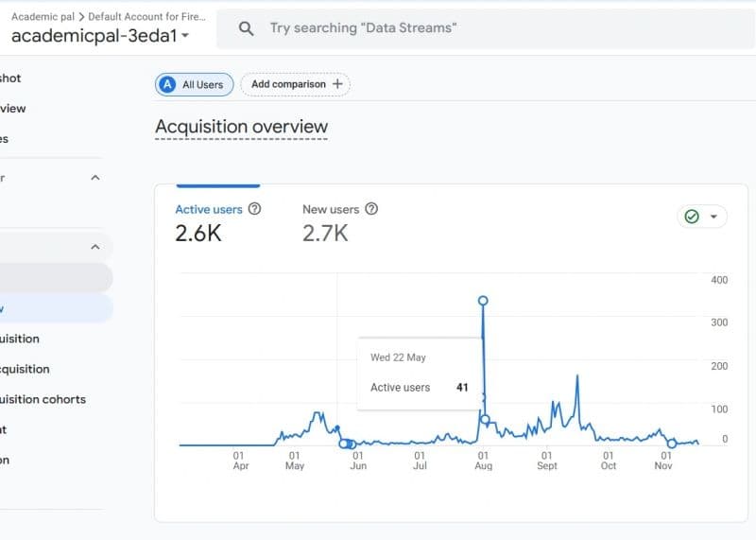Click the blue 'A' badge icon
The width and height of the screenshot is (756, 540).
167,84
